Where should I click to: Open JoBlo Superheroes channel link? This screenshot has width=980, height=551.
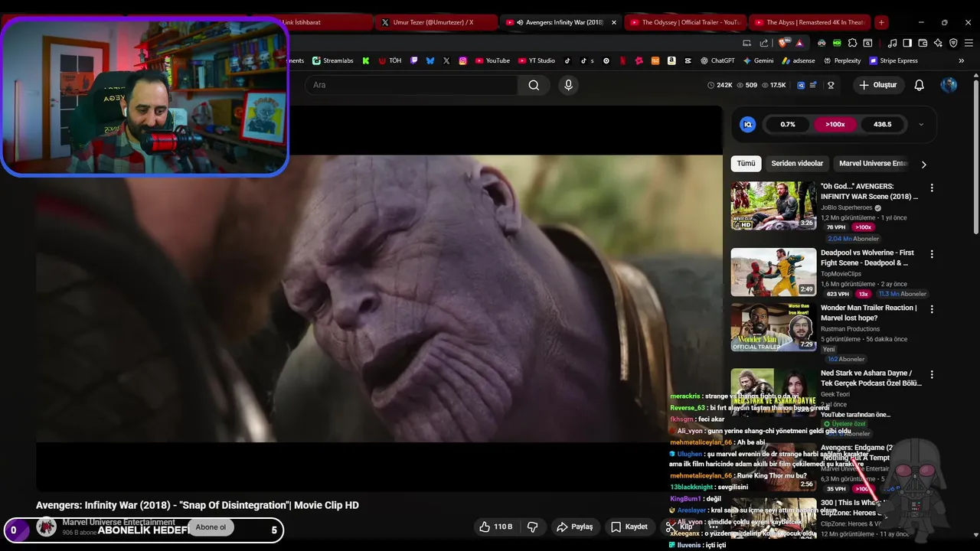pos(846,207)
